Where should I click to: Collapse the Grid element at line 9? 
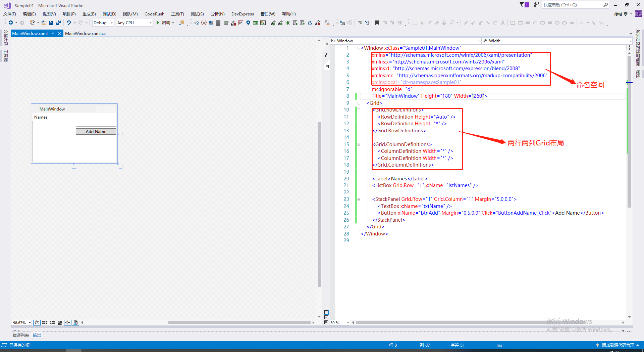point(359,103)
